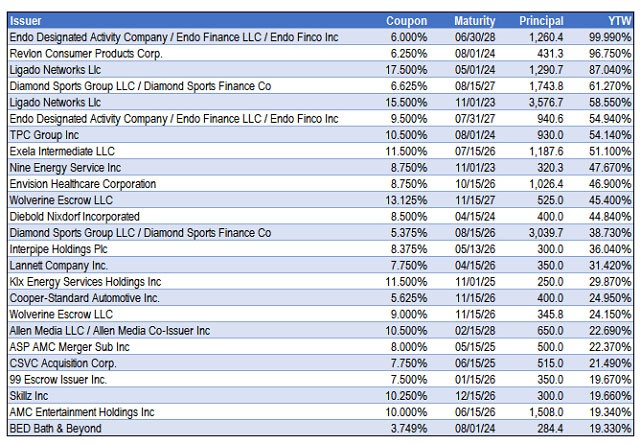The width and height of the screenshot is (641, 444).
Task: Click the 06/30/28 maturity date
Action: [x=475, y=37]
